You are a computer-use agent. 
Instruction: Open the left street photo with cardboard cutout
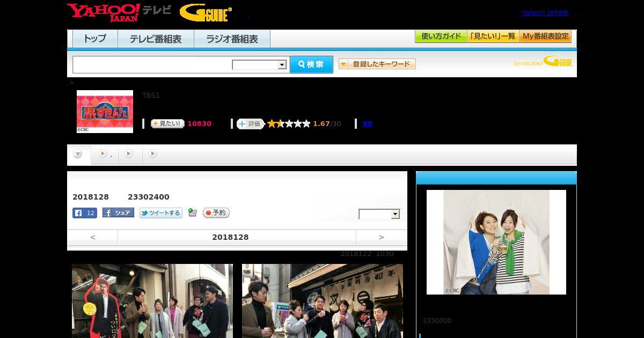tap(152, 301)
